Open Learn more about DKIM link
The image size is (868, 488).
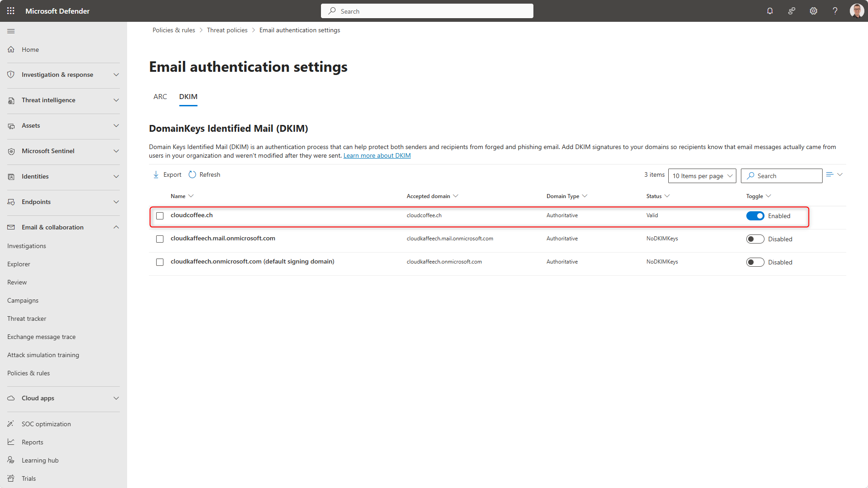click(377, 156)
